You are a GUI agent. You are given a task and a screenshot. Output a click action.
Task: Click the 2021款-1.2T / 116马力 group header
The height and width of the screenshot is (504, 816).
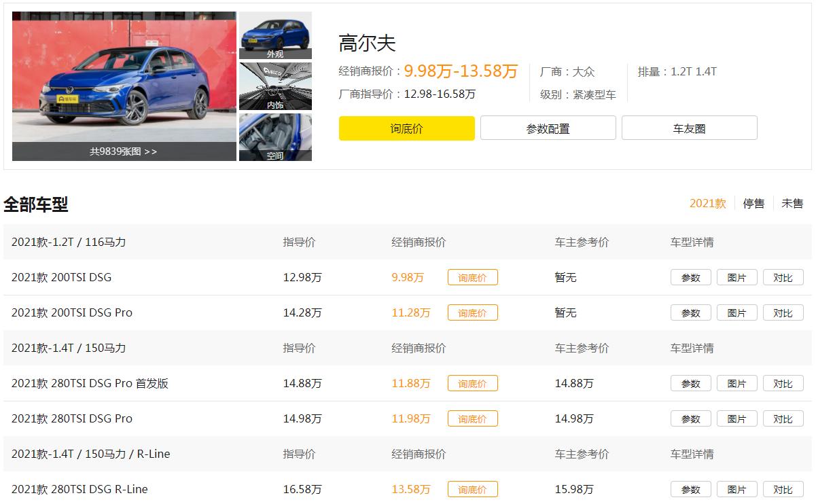69,242
